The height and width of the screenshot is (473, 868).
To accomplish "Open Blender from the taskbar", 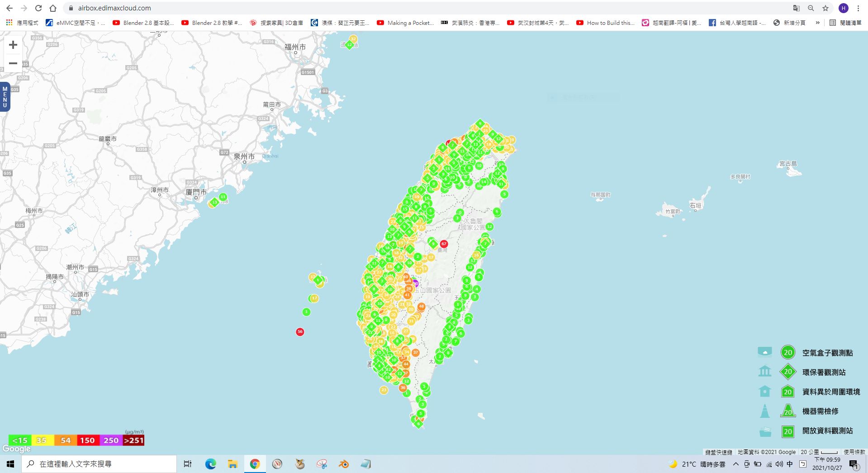I will 344,464.
